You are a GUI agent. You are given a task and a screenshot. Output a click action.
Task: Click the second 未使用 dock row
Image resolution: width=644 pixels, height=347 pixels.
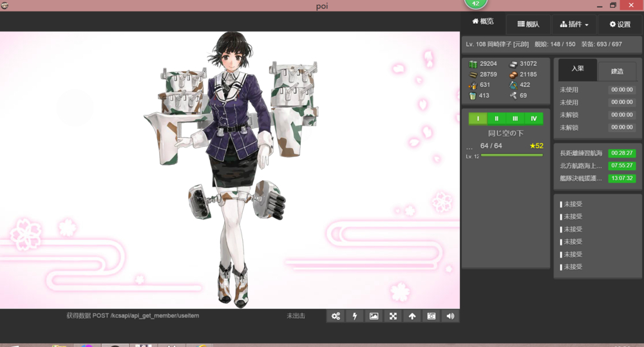[x=598, y=102]
